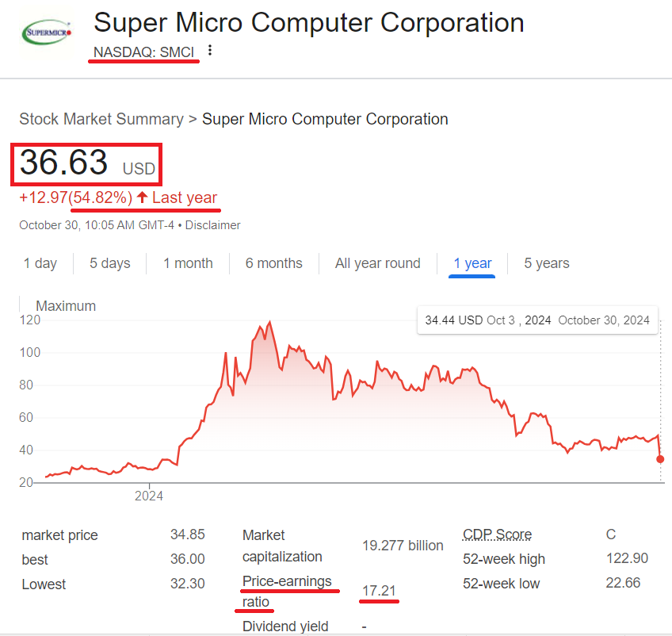Screen dimensions: 672x636
Task: Click the 52-week high value 122.90
Action: pos(627,558)
